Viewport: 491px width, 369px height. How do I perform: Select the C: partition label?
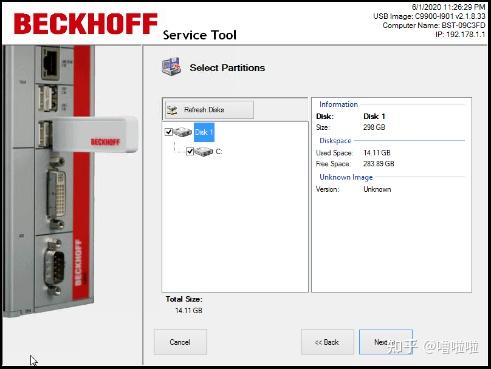[x=219, y=152]
